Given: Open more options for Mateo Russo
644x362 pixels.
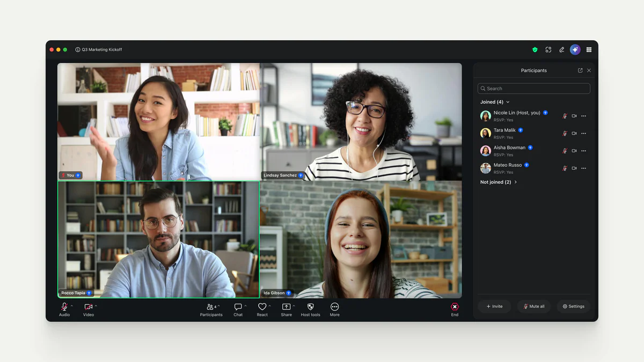Looking at the screenshot, I should coord(583,168).
